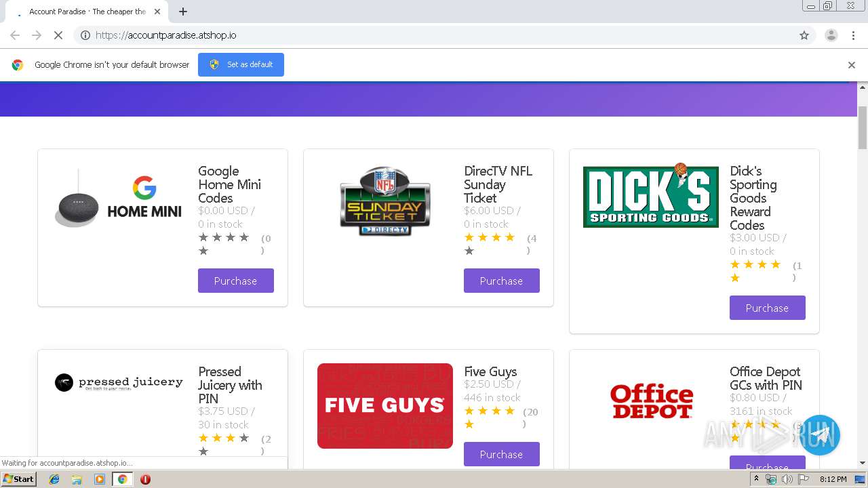Click the pressed juicery logo image

click(x=118, y=382)
